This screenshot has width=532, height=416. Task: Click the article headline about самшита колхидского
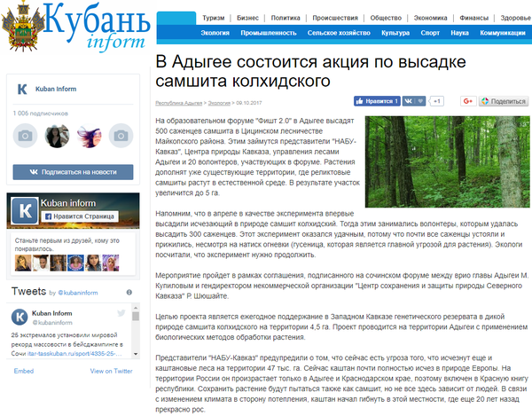coord(310,71)
